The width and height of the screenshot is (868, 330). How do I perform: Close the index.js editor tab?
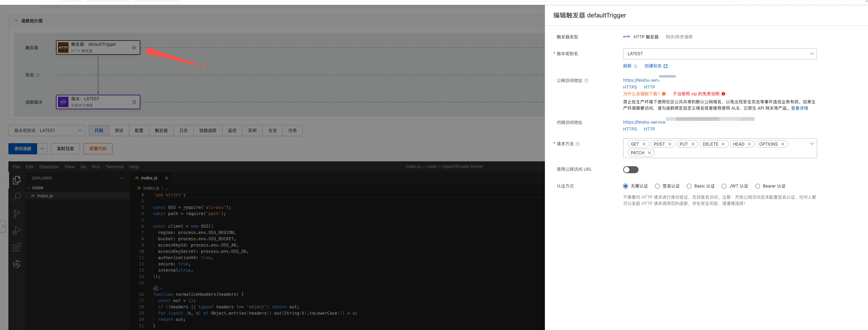[167, 178]
